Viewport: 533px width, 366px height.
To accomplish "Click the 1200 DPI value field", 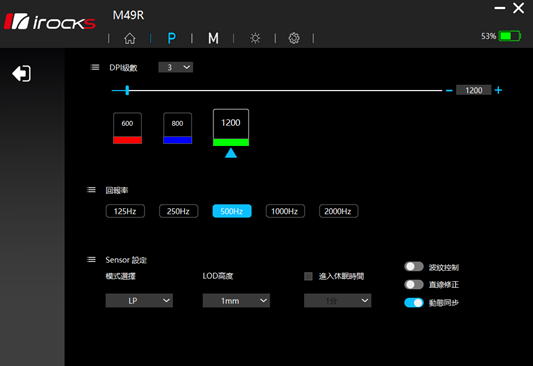I will pyautogui.click(x=474, y=90).
